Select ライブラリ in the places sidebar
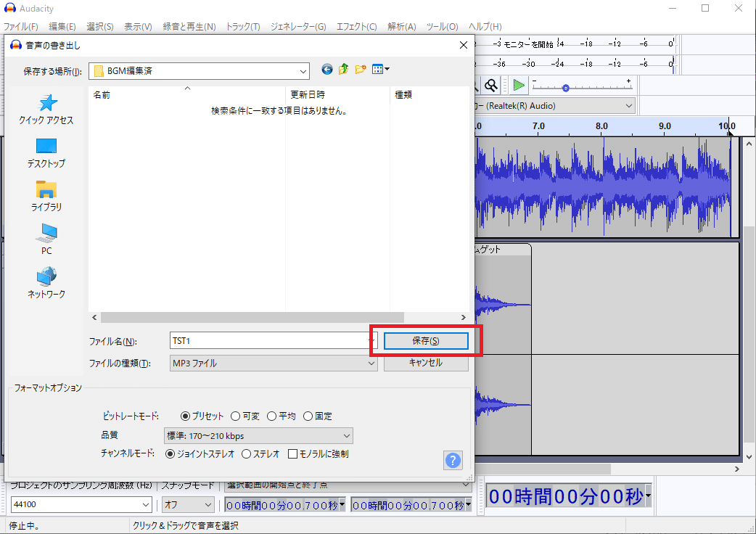 tap(46, 197)
